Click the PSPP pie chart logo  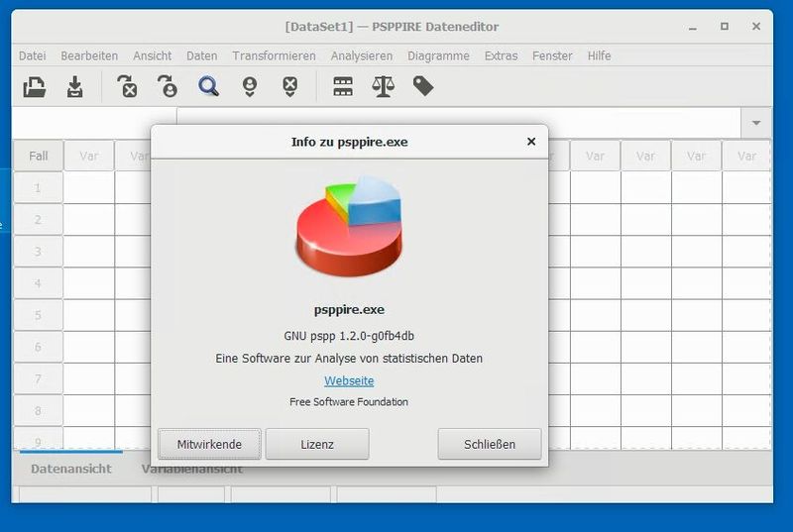point(349,227)
